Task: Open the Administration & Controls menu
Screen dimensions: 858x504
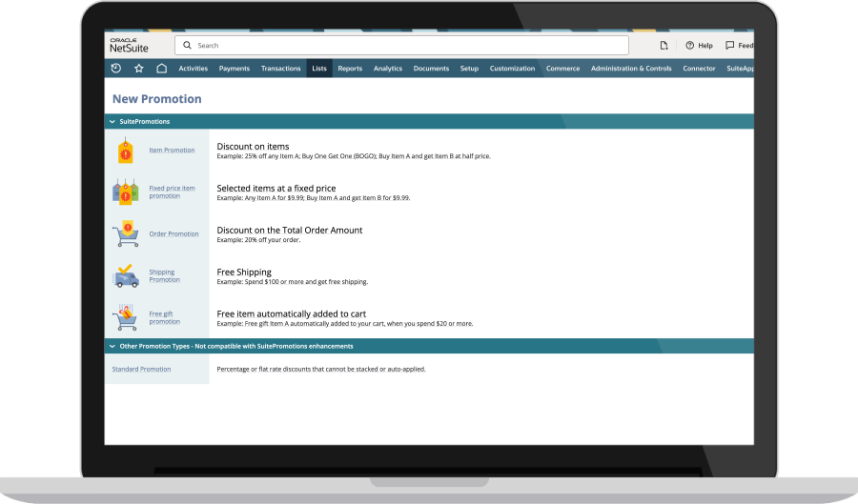Action: 631,69
